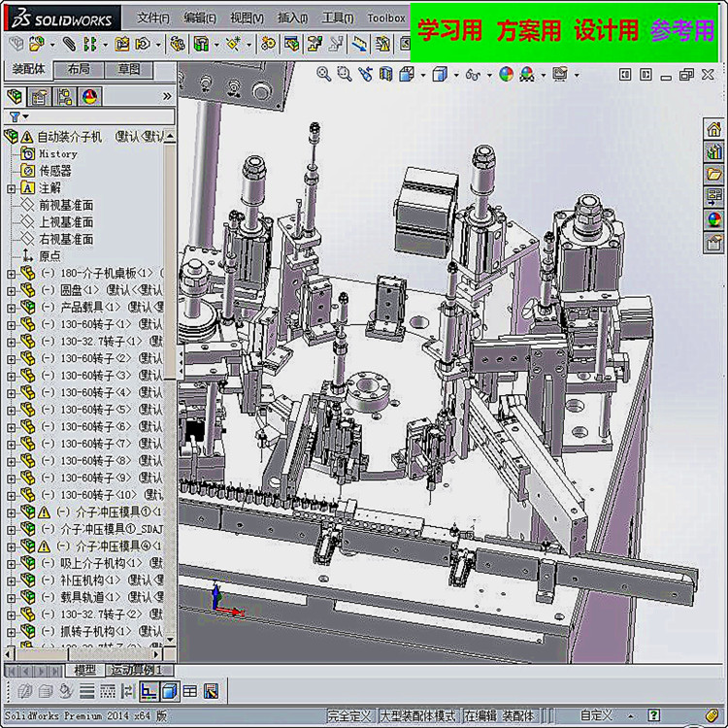This screenshot has width=728, height=728.
Task: Open the SolidWorks Resources home tab
Action: pos(714,128)
